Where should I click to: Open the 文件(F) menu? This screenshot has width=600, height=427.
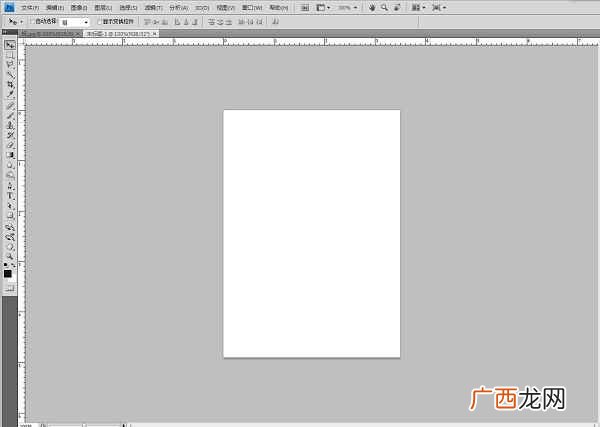point(29,8)
